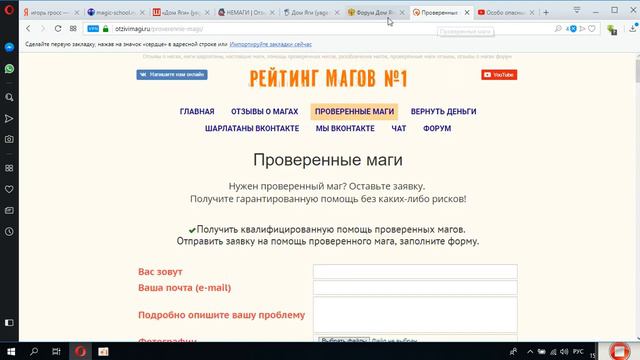This screenshot has width=640, height=360.
Task: Add page to bookmarks with heart icon
Action: click(592, 29)
